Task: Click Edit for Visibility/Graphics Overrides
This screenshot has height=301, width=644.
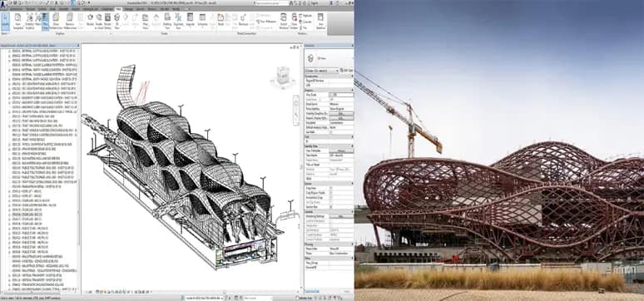Action: 340,114
